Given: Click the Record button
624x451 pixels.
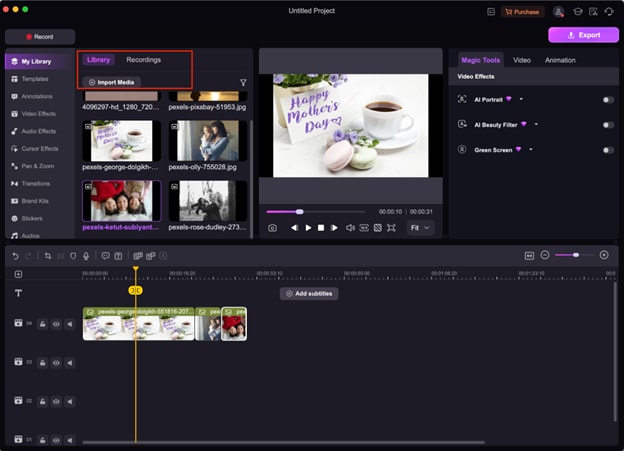Looking at the screenshot, I should pos(40,37).
